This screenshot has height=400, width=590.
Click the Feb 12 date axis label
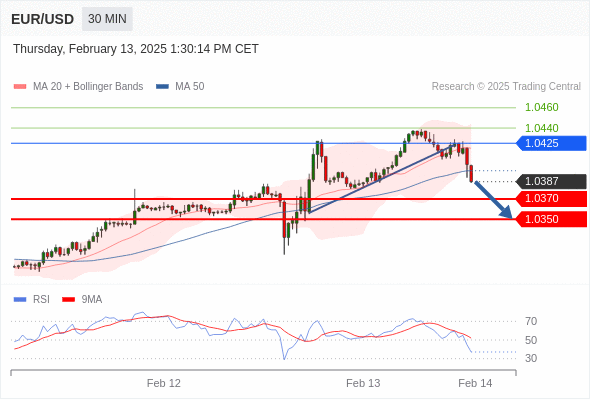164,383
